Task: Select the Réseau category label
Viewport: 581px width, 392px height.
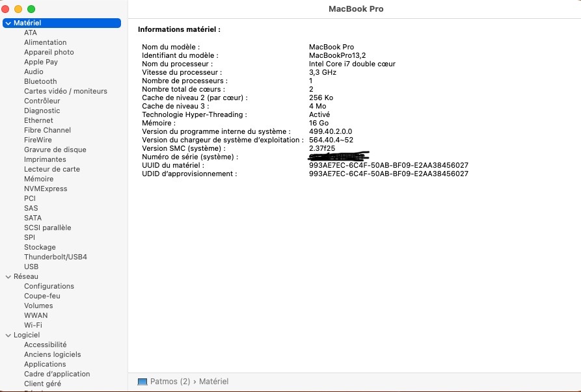Action: tap(25, 276)
